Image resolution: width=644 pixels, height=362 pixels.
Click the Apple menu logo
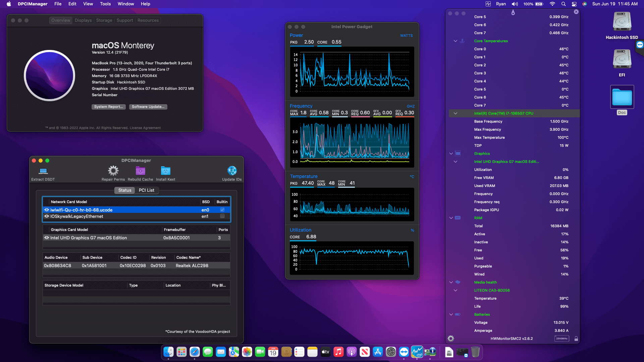[x=9, y=4]
